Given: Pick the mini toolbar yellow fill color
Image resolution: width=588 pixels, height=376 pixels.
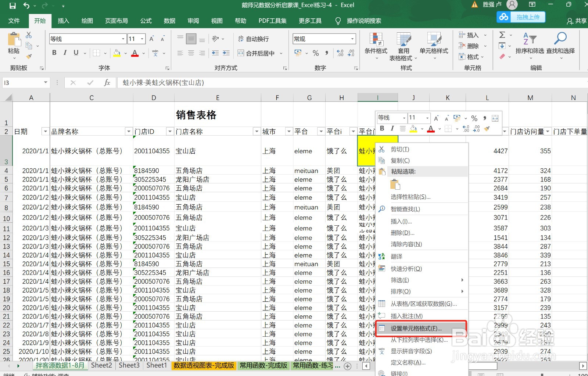Looking at the screenshot, I should (413, 129).
